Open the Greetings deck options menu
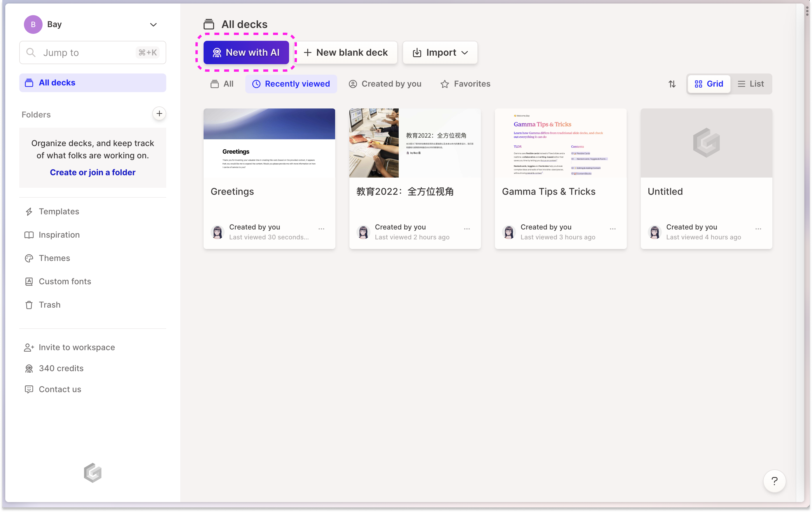 (321, 229)
